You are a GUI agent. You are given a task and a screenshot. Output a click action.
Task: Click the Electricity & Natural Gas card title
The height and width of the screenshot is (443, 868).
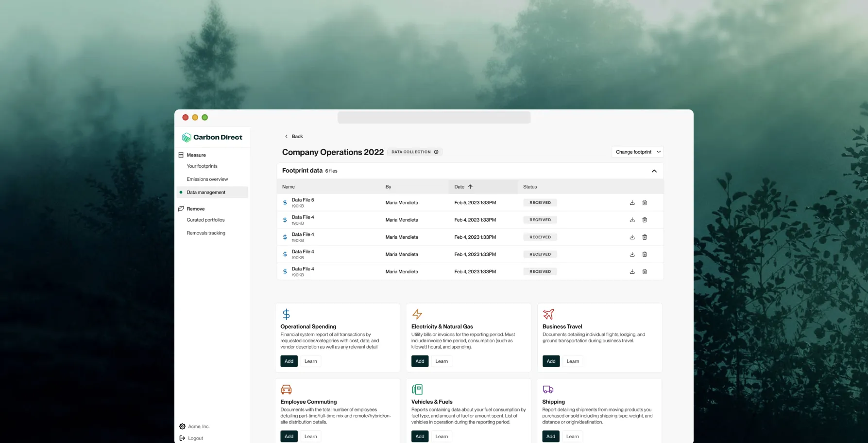click(442, 327)
